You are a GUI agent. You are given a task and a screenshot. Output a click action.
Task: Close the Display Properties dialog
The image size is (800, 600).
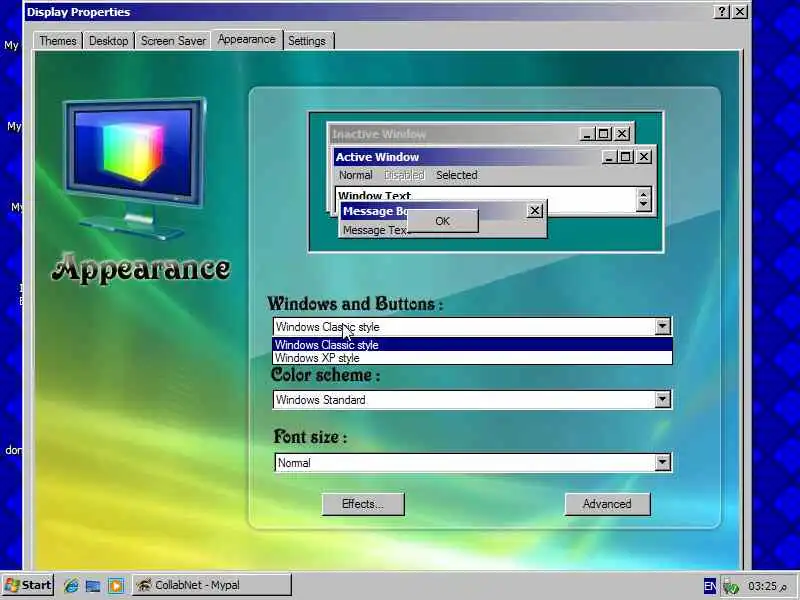pyautogui.click(x=740, y=12)
